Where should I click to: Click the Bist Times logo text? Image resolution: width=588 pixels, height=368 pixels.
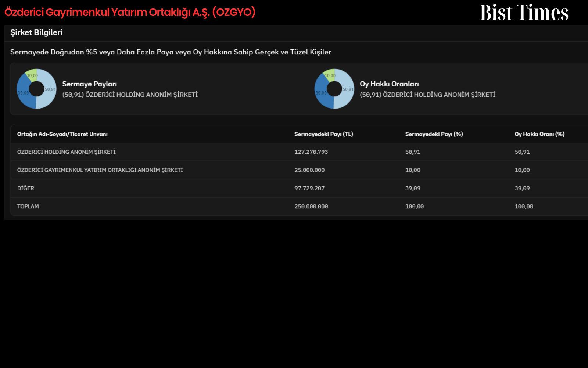524,13
